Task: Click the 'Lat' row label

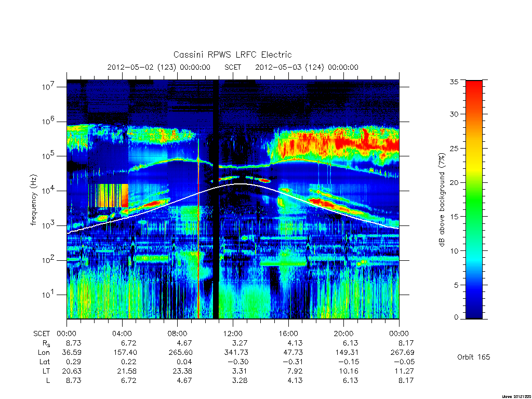Action: pos(45,362)
